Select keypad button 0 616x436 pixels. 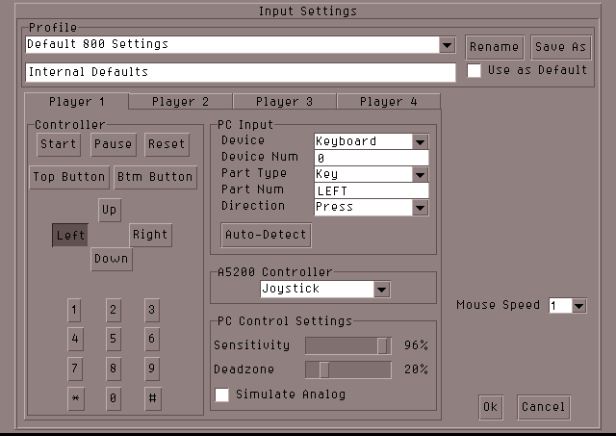(x=113, y=399)
